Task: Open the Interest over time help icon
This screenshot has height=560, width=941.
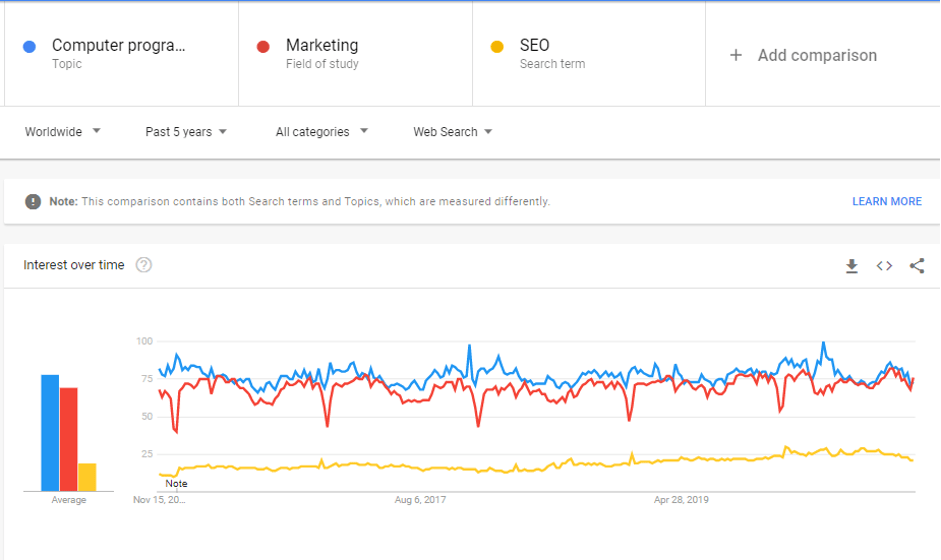Action: tap(144, 265)
